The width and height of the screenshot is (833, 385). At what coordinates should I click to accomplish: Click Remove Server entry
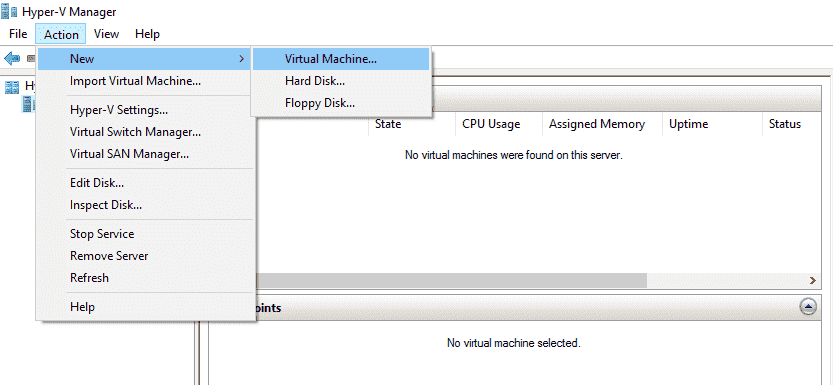pyautogui.click(x=146, y=256)
